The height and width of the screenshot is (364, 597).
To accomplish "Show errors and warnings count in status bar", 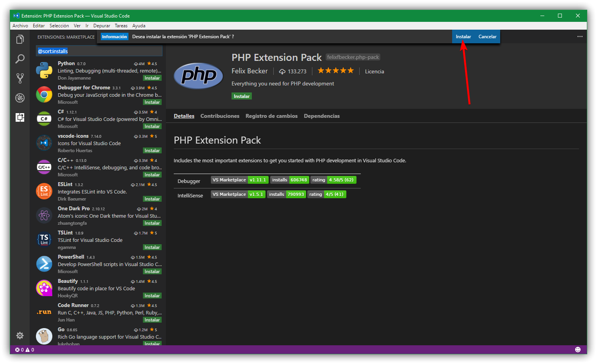I will [x=25, y=350].
